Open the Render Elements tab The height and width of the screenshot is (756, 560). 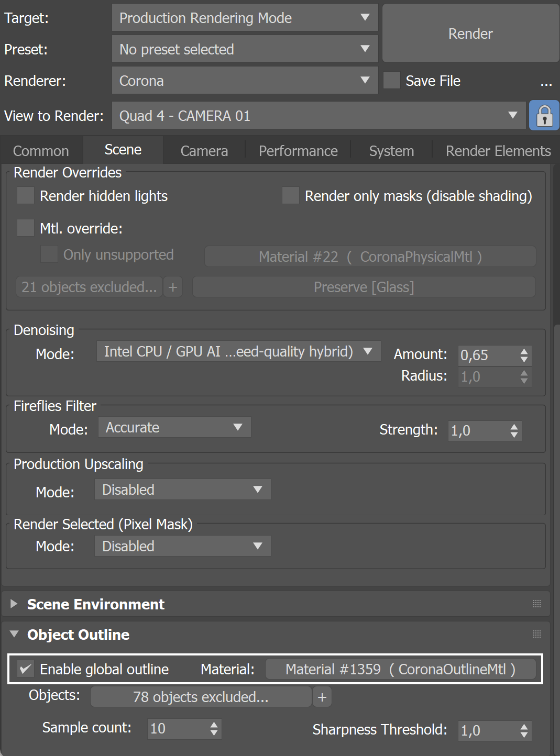(x=498, y=151)
